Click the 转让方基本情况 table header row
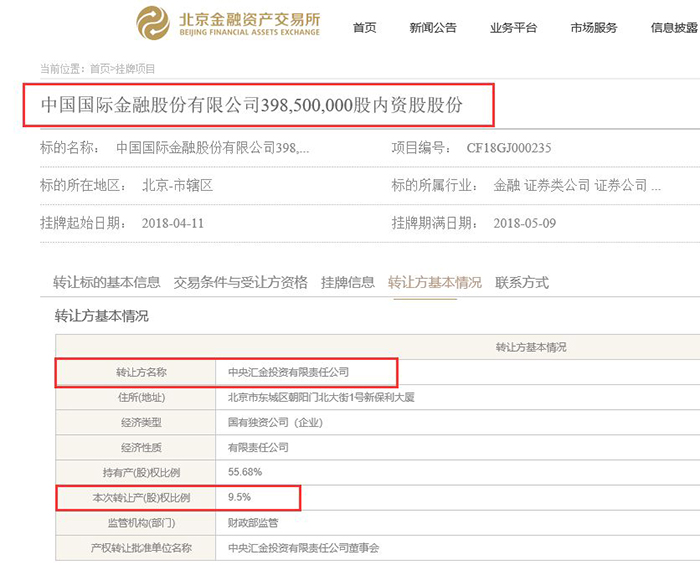The width and height of the screenshot is (700, 565). click(378, 347)
